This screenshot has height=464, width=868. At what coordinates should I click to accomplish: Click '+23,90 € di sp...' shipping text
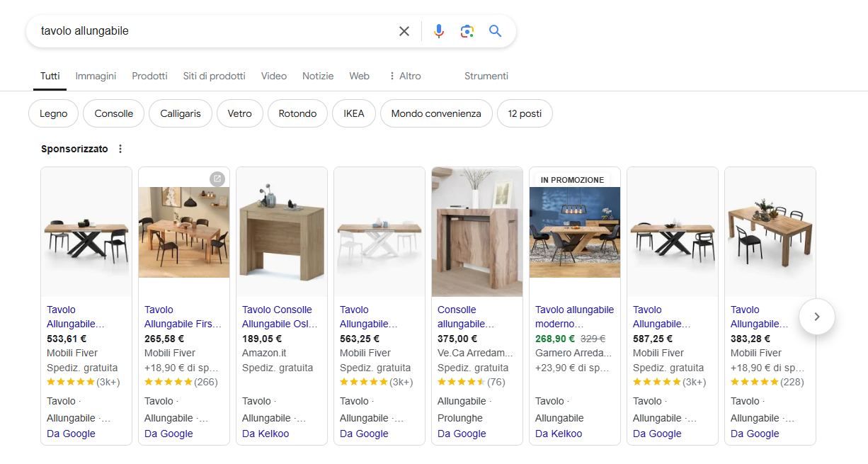[572, 368]
